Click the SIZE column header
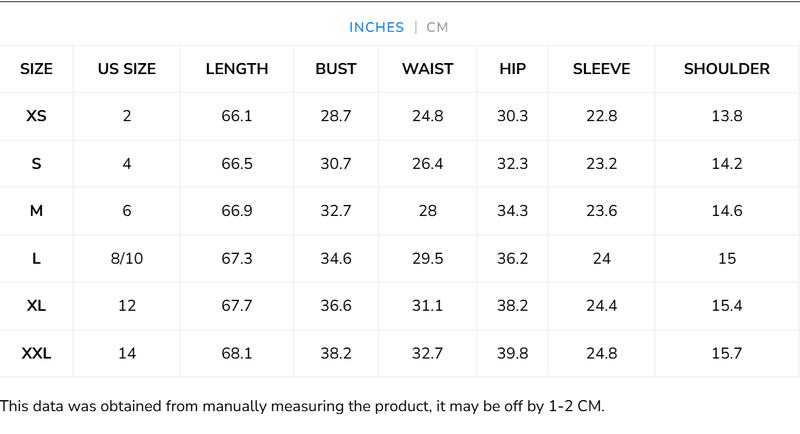 click(x=36, y=69)
